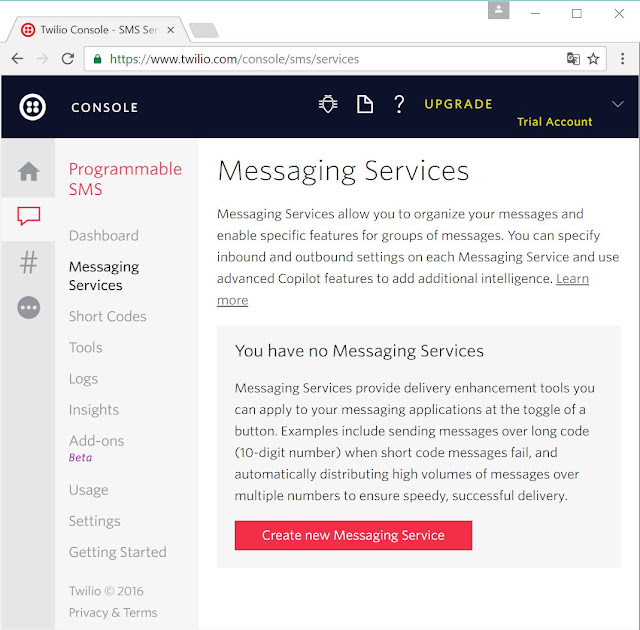Open Settings in the SMS sidebar
The height and width of the screenshot is (630, 640).
[x=94, y=521]
